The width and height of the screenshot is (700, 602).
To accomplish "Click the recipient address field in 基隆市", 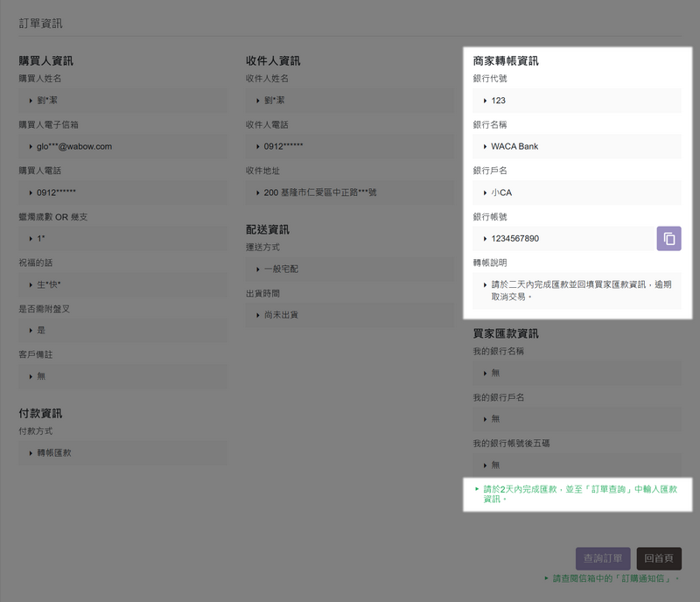I will tap(350, 192).
